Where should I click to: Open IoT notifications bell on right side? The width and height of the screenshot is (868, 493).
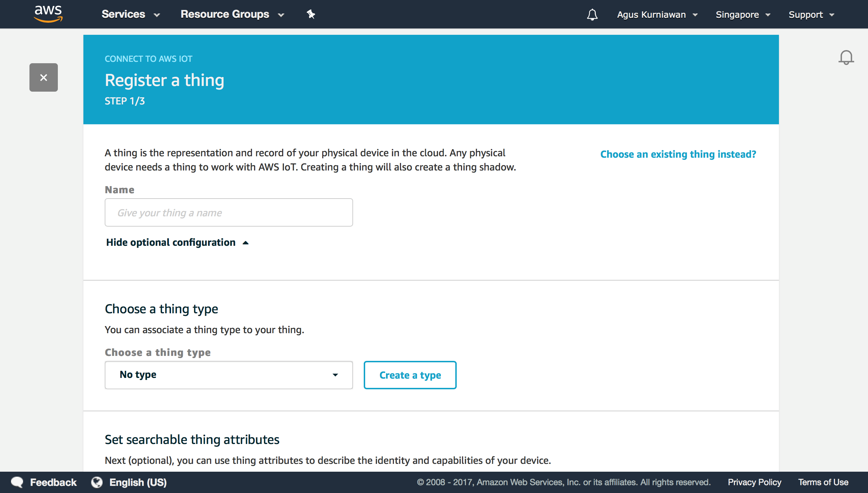846,58
